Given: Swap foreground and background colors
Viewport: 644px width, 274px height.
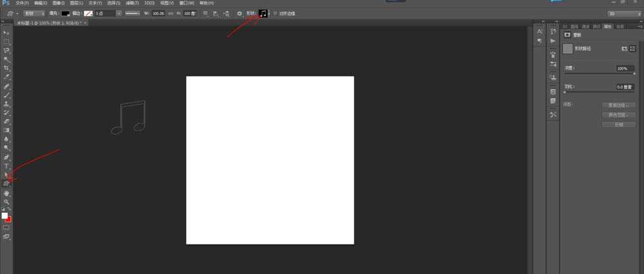Looking at the screenshot, I should coord(10,210).
